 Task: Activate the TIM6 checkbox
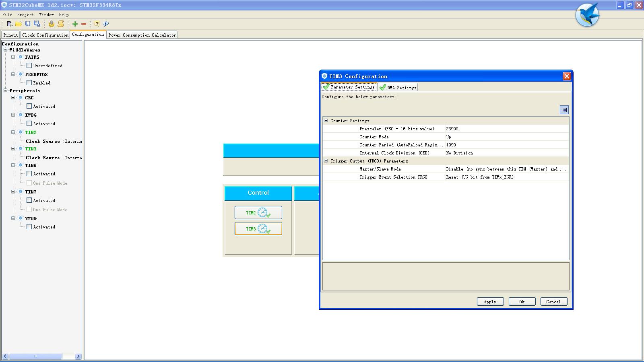[29, 174]
